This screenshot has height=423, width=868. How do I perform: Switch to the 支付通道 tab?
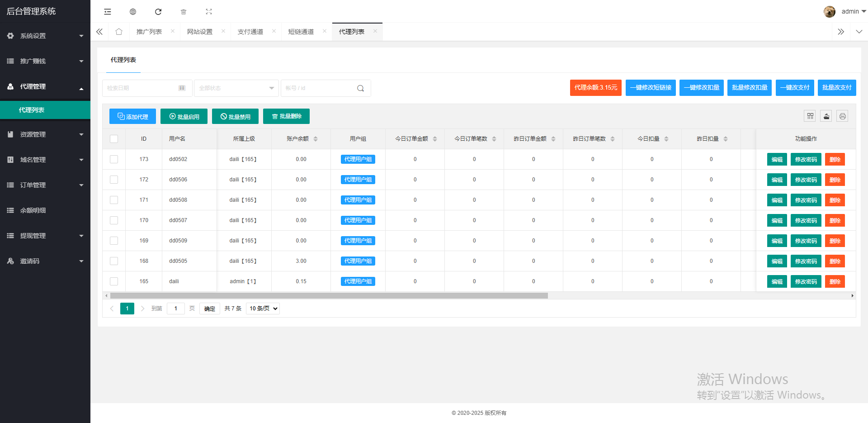tap(250, 32)
